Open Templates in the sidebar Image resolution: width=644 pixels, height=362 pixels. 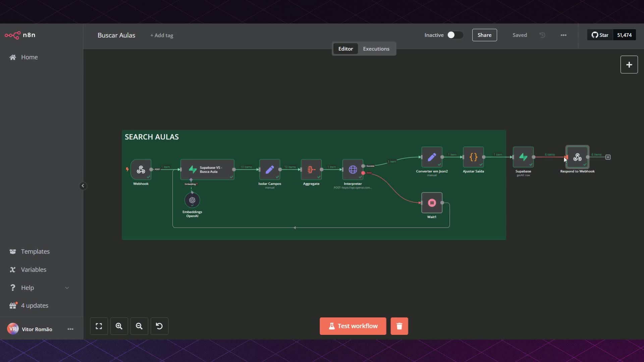[x=35, y=252]
